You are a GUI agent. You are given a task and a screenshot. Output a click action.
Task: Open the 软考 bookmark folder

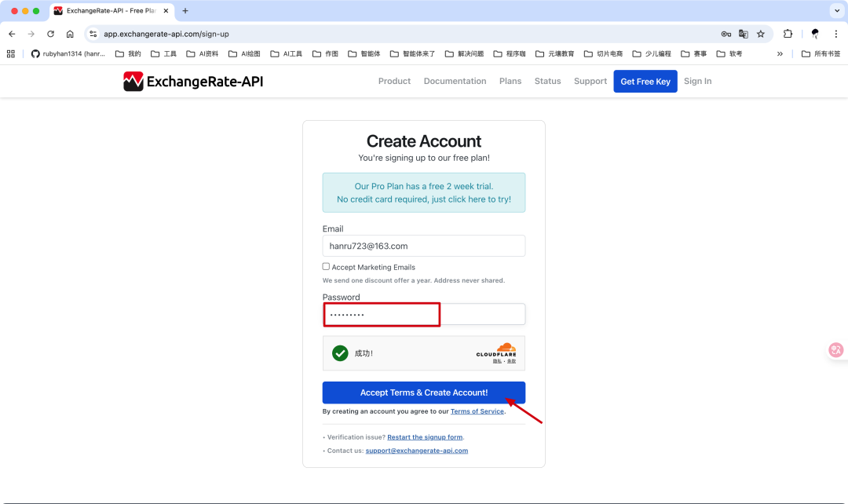pos(729,53)
